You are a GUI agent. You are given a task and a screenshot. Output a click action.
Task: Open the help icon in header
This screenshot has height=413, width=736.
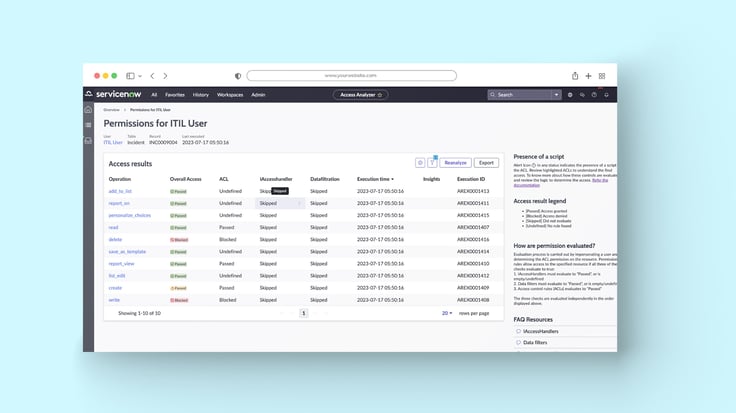[594, 95]
